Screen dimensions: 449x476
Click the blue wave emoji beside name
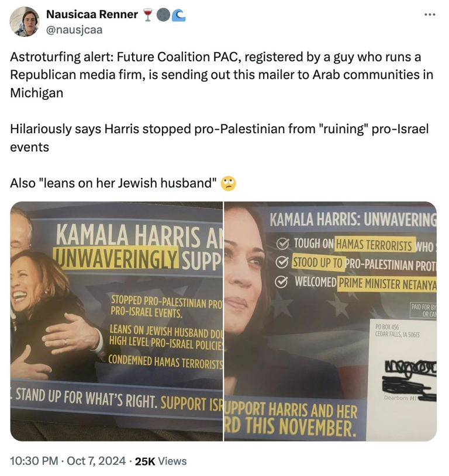179,16
